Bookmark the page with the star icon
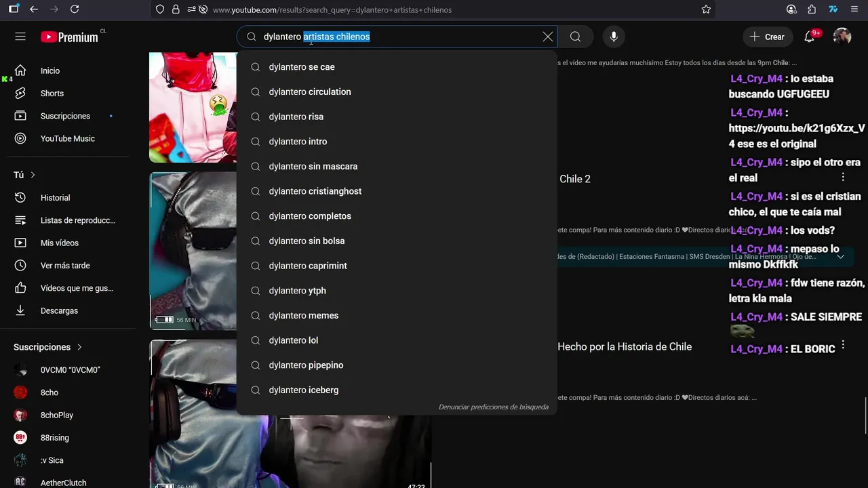This screenshot has width=868, height=488. click(706, 9)
